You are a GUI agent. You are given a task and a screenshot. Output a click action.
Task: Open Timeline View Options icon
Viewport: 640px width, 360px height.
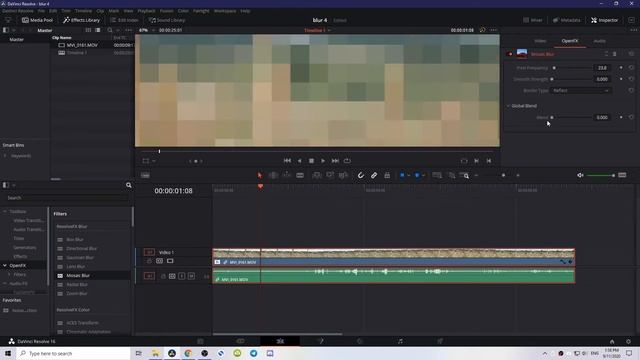(145, 176)
